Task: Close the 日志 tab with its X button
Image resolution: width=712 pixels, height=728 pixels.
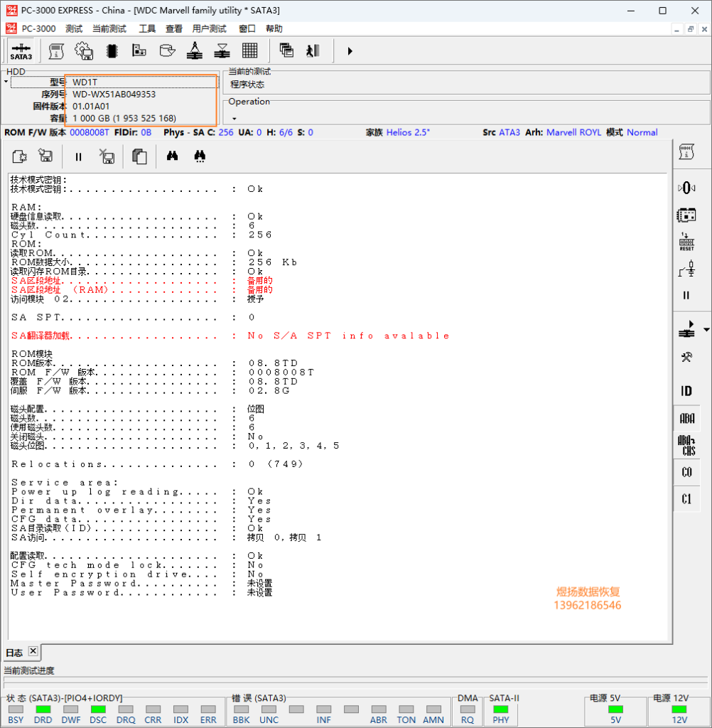Action: 33,651
